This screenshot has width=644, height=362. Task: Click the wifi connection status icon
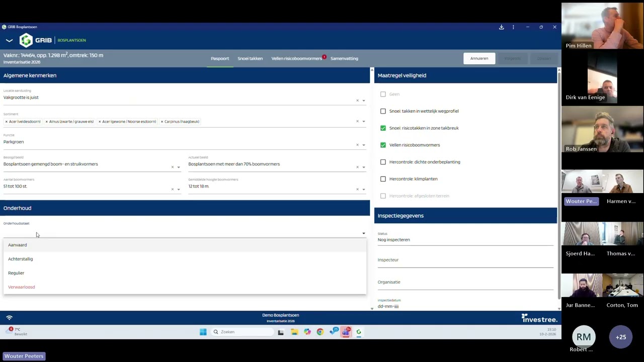[x=9, y=318]
